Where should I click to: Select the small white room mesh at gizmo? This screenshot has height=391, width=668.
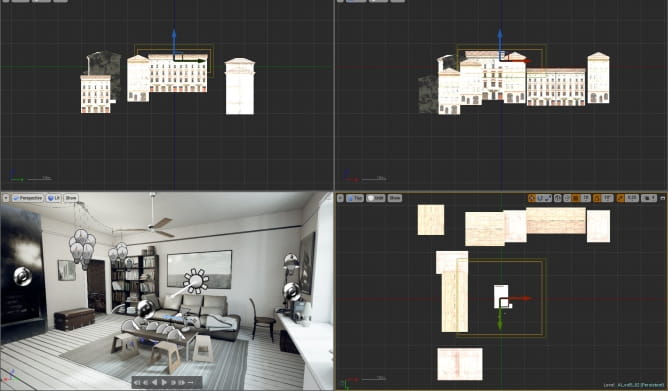pyautogui.click(x=501, y=296)
